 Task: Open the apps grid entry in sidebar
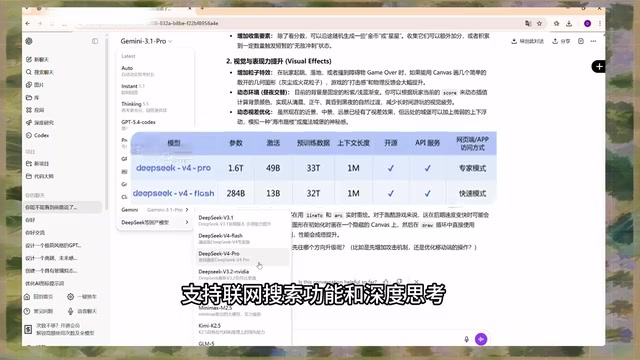coord(35,110)
